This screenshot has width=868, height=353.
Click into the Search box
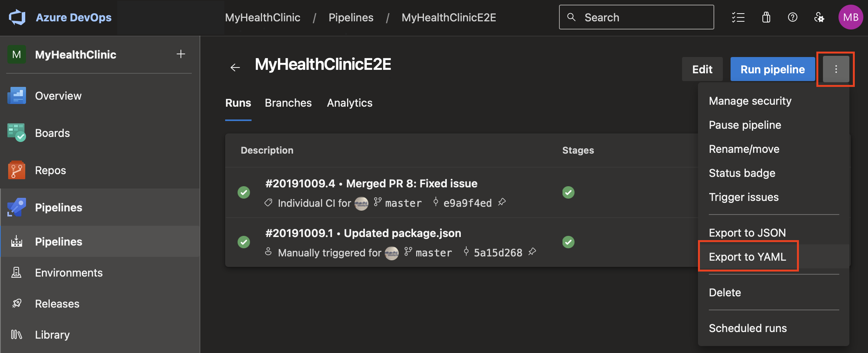636,17
